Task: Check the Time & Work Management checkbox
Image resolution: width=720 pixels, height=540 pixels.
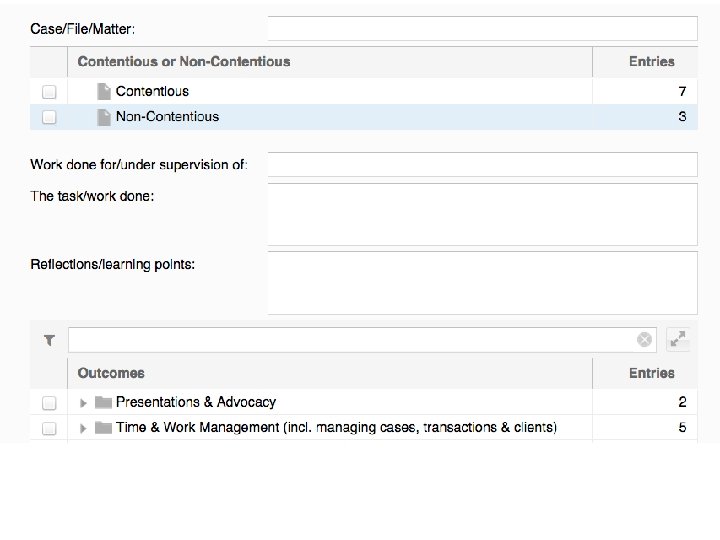Action: (49, 428)
